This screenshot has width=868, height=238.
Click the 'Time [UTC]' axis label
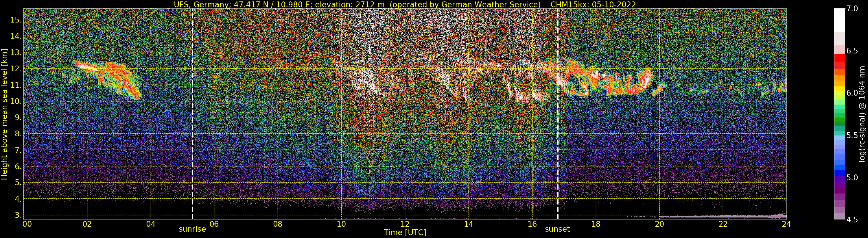(405, 232)
